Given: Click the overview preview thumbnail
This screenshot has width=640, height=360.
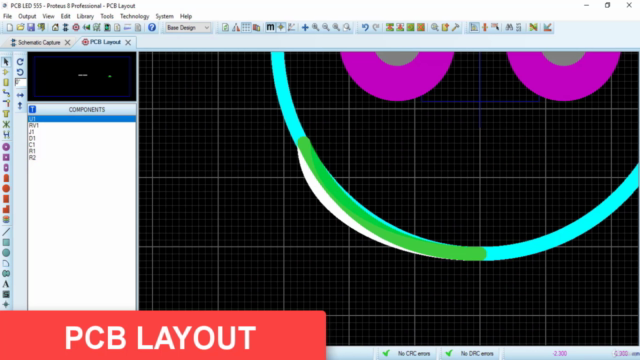Looking at the screenshot, I should pos(82,76).
